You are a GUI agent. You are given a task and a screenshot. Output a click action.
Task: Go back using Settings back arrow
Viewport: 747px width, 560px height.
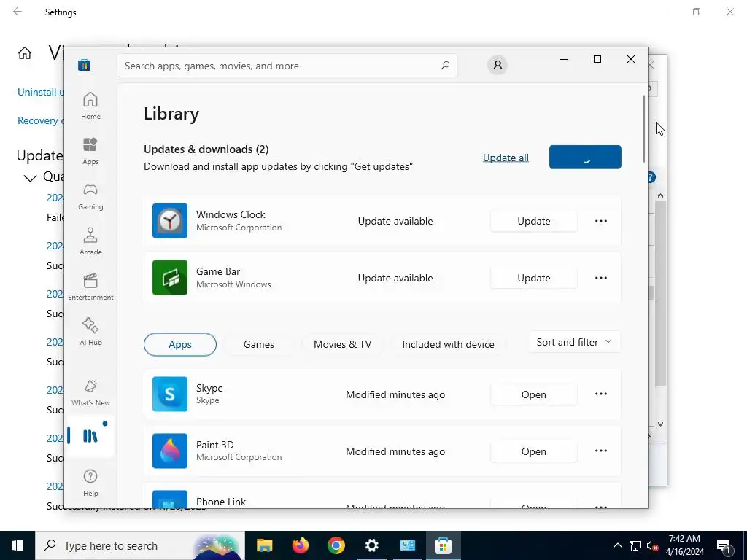click(x=18, y=12)
